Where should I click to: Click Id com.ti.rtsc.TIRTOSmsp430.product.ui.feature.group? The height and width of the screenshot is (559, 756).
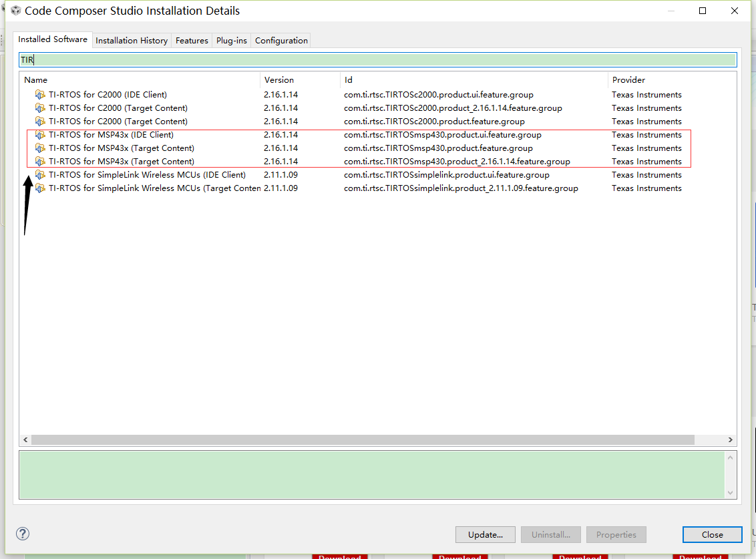[x=443, y=134]
